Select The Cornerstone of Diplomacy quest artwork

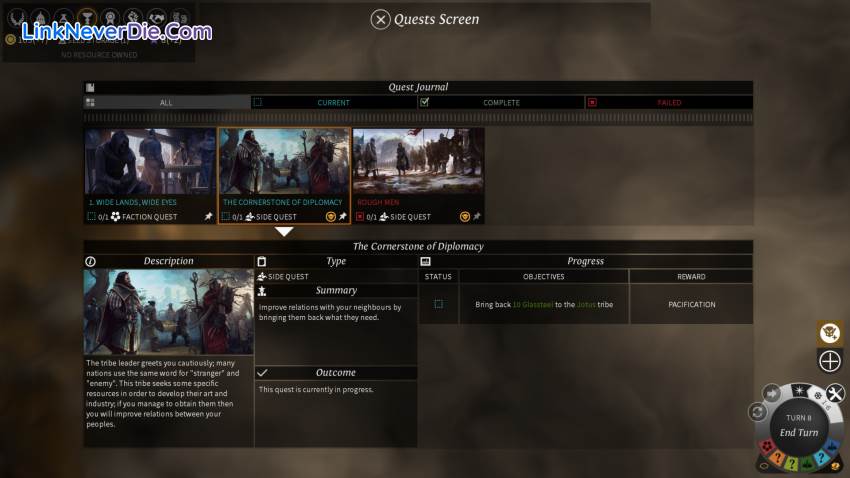284,161
